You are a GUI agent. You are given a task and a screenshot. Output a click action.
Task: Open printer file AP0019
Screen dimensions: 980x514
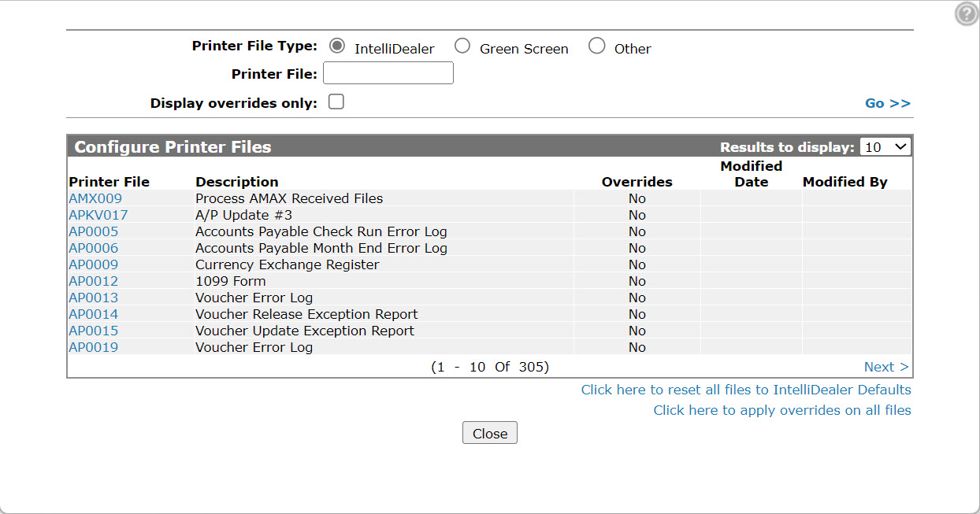(94, 347)
